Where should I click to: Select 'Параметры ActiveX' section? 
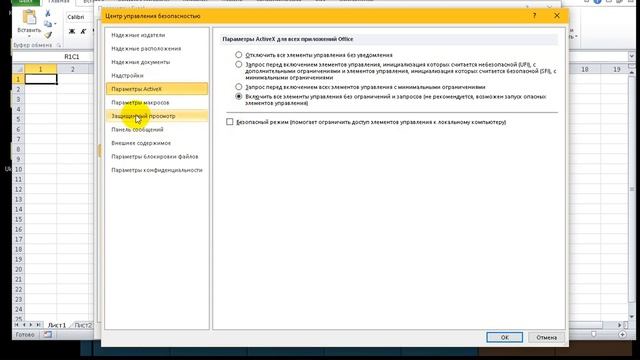coord(157,89)
